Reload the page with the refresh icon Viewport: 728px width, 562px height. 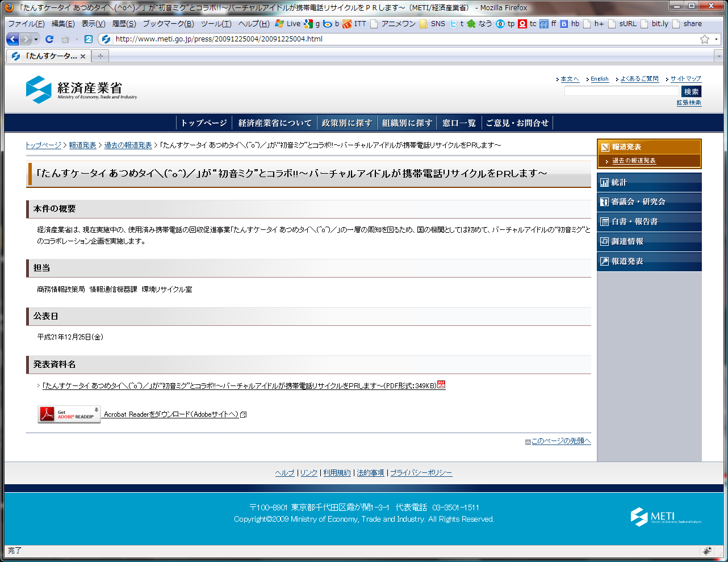tap(49, 39)
